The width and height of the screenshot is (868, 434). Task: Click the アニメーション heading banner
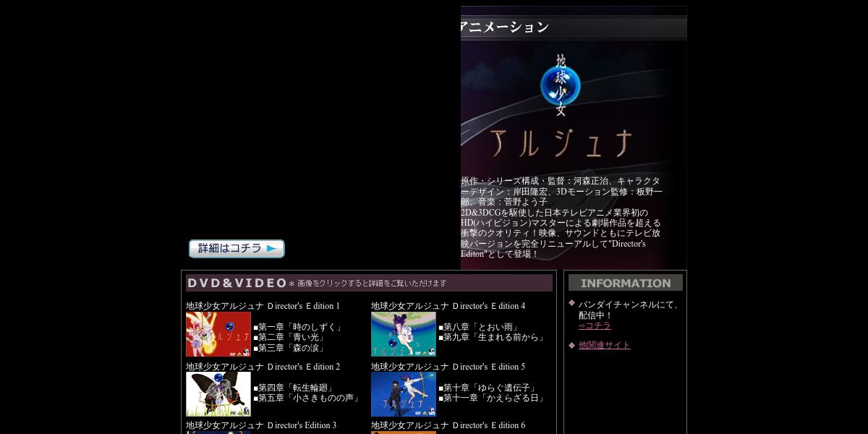[574, 27]
